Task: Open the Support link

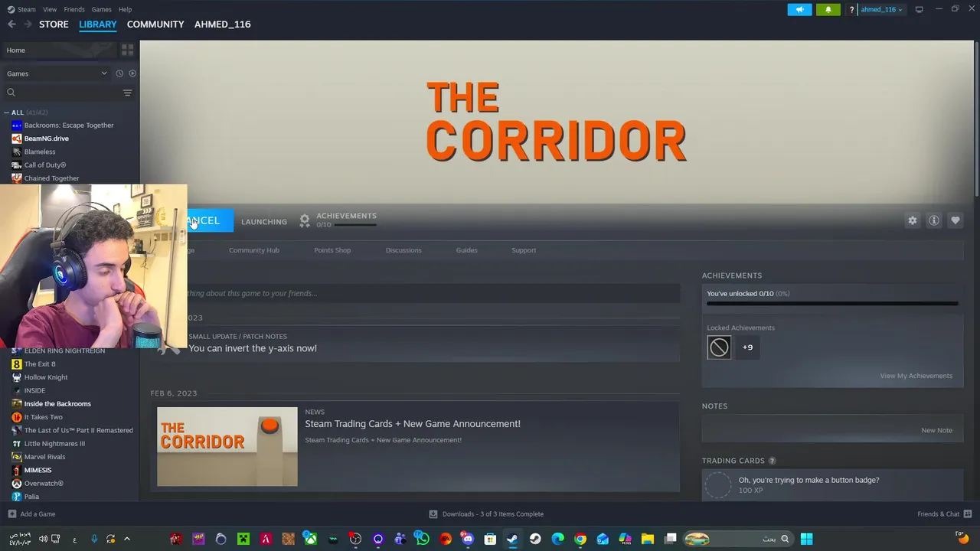Action: tap(524, 250)
